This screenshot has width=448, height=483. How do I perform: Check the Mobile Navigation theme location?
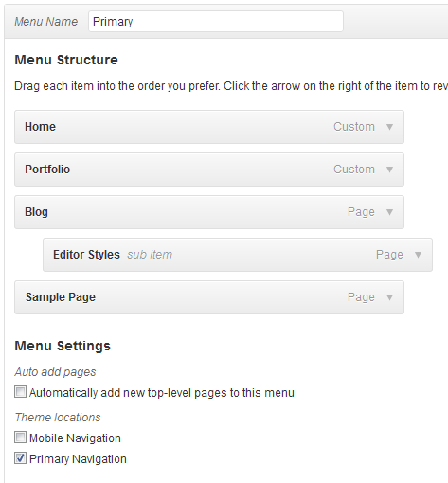tap(20, 438)
